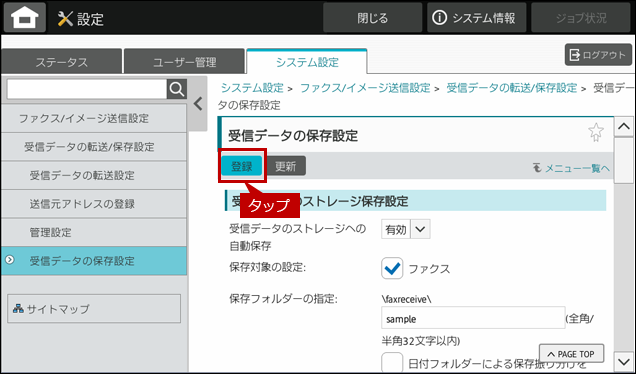This screenshot has height=374, width=636.
Task: Tap the 更新 refresh button
Action: pos(286,166)
